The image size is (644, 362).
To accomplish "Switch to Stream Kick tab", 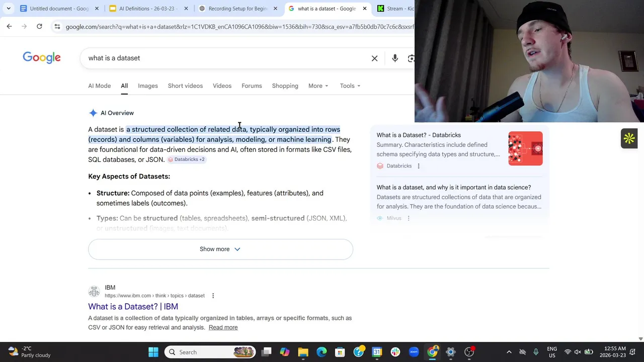I will coord(395,9).
